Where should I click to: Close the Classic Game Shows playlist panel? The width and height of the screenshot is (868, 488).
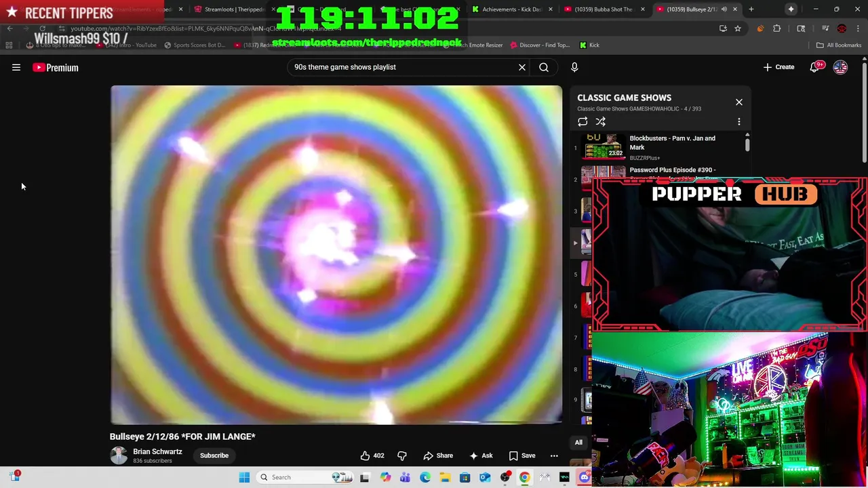739,102
